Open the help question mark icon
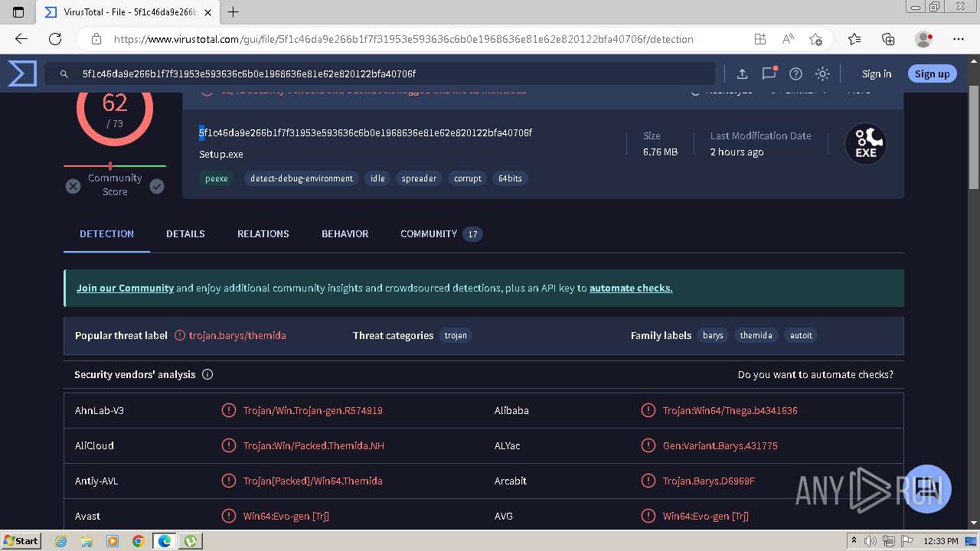Viewport: 980px width, 551px height. click(x=795, y=73)
